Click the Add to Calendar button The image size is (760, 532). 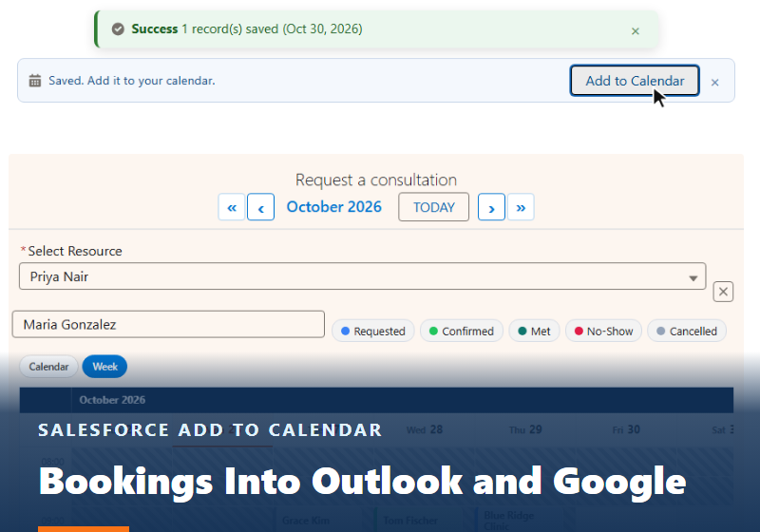pos(635,81)
